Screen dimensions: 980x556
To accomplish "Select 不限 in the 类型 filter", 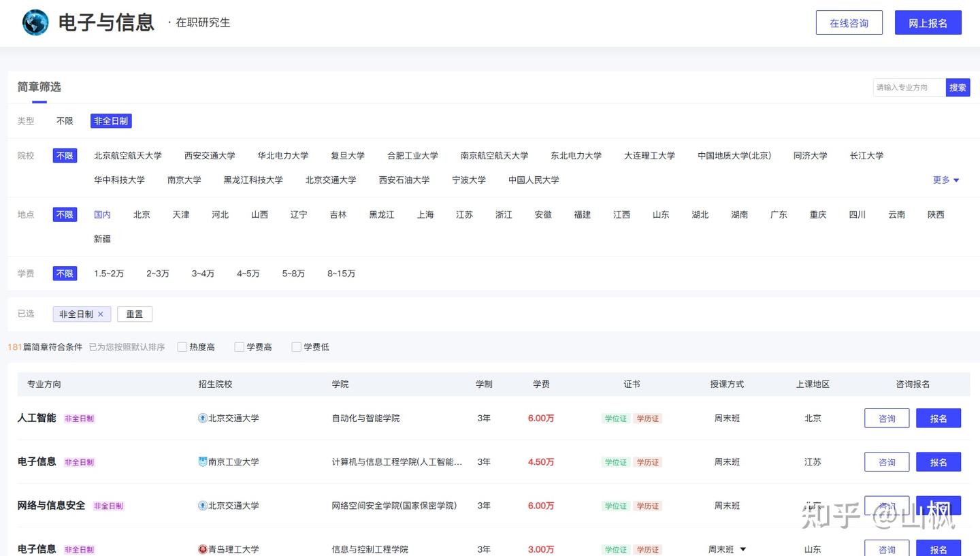I will [65, 121].
